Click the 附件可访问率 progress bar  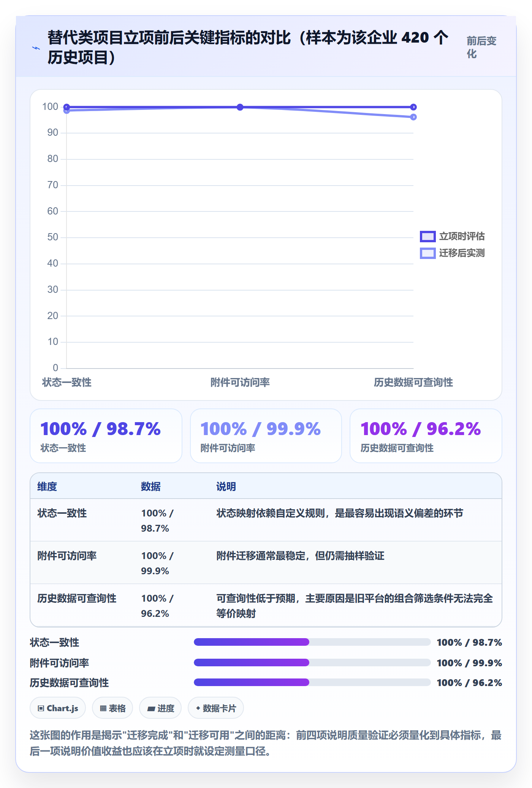312,662
